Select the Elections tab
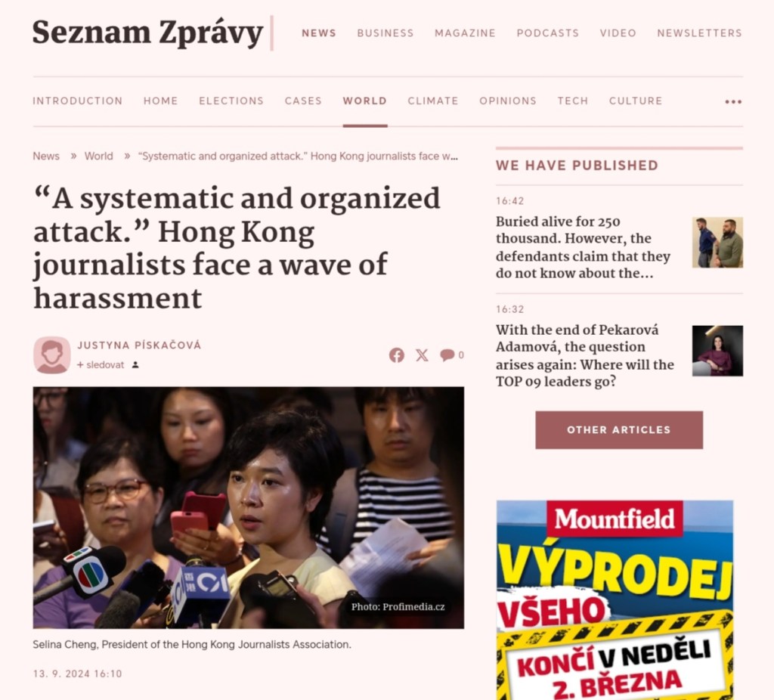 pyautogui.click(x=231, y=101)
